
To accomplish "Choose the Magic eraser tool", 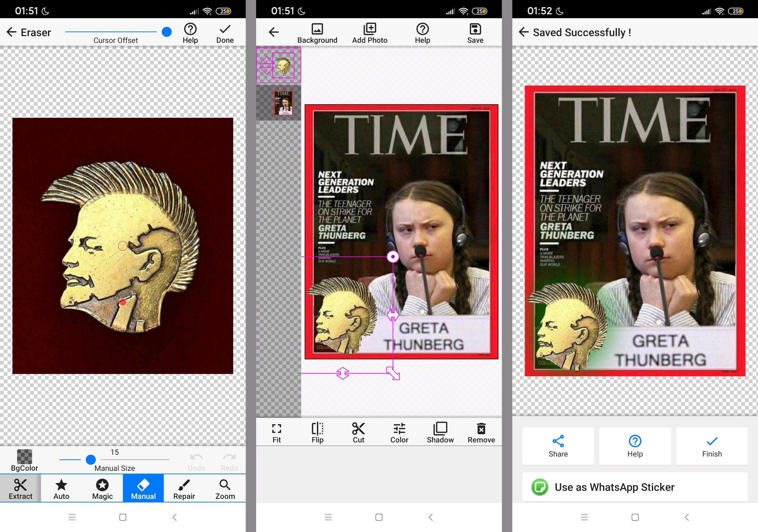I will (x=102, y=488).
